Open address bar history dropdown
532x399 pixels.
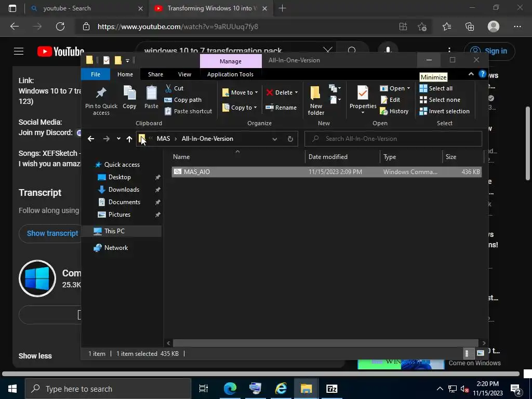click(x=275, y=139)
